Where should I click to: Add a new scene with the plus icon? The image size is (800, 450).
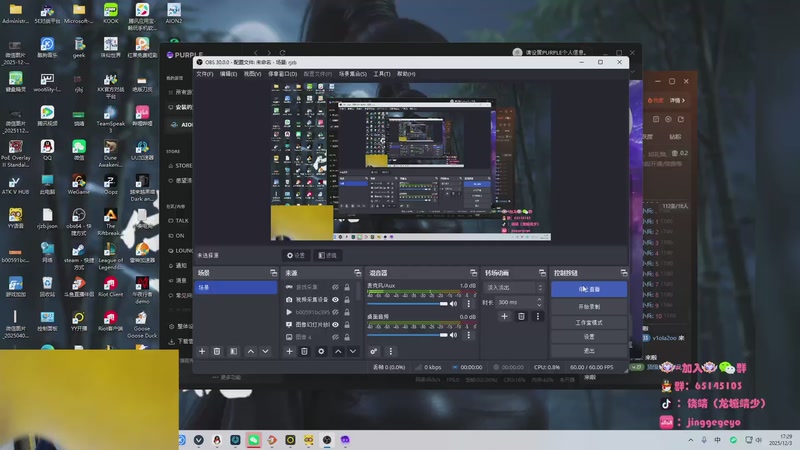[202, 351]
